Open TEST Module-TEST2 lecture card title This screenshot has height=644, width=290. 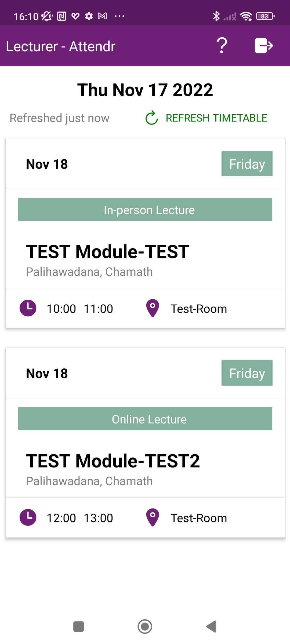tap(113, 461)
